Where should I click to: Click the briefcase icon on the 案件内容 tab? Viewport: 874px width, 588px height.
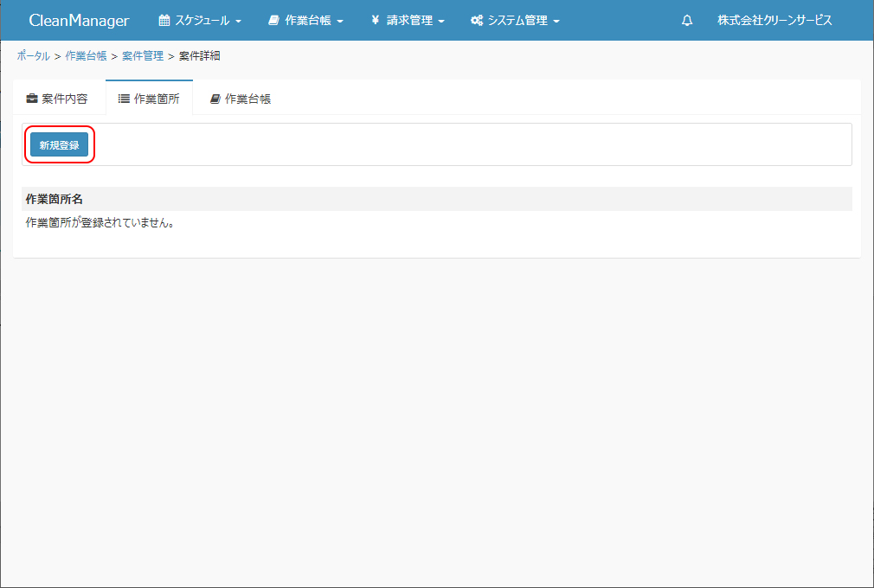32,99
